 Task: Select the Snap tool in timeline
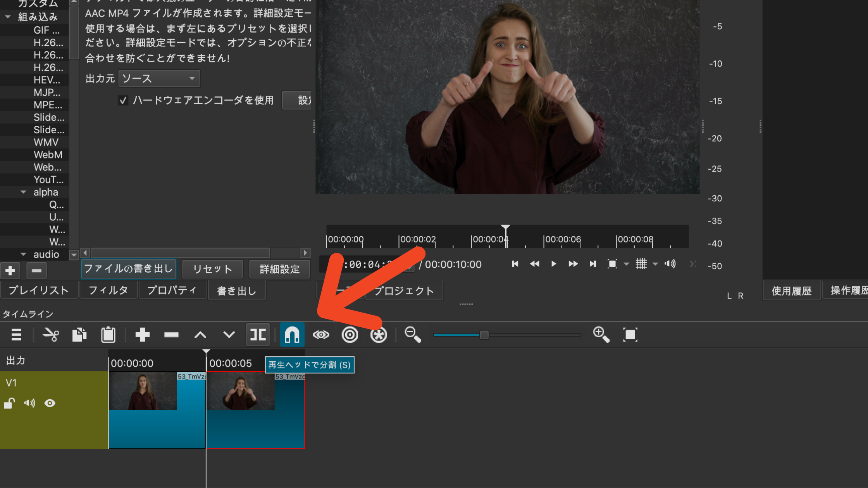coord(292,335)
